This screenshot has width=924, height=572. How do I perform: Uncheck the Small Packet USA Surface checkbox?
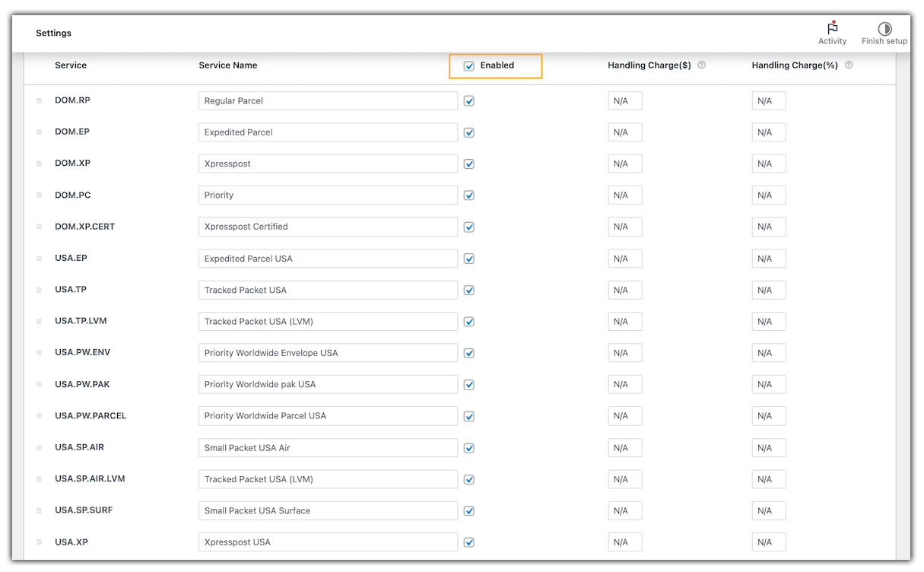coord(469,511)
